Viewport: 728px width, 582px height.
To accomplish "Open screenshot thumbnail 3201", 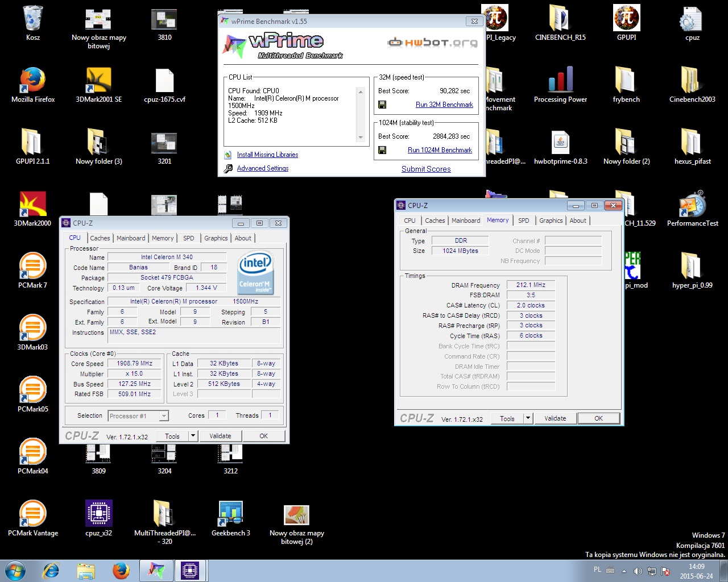I will coord(164,147).
